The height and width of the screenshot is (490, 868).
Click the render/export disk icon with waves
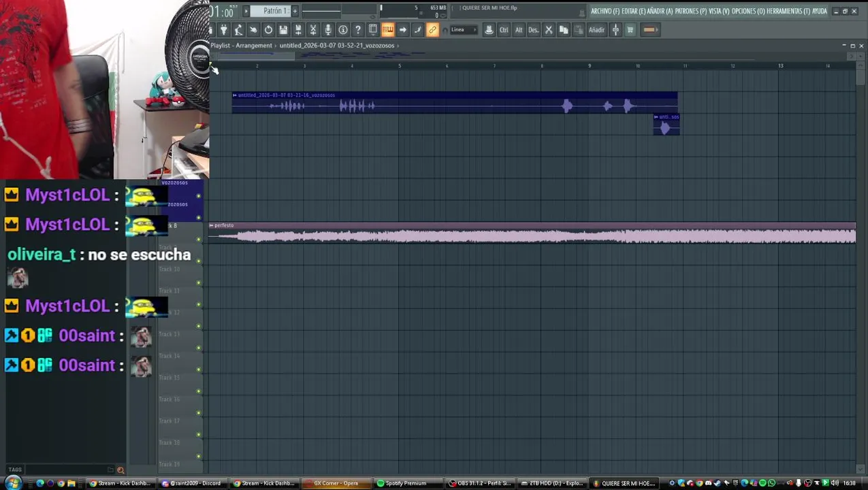298,30
